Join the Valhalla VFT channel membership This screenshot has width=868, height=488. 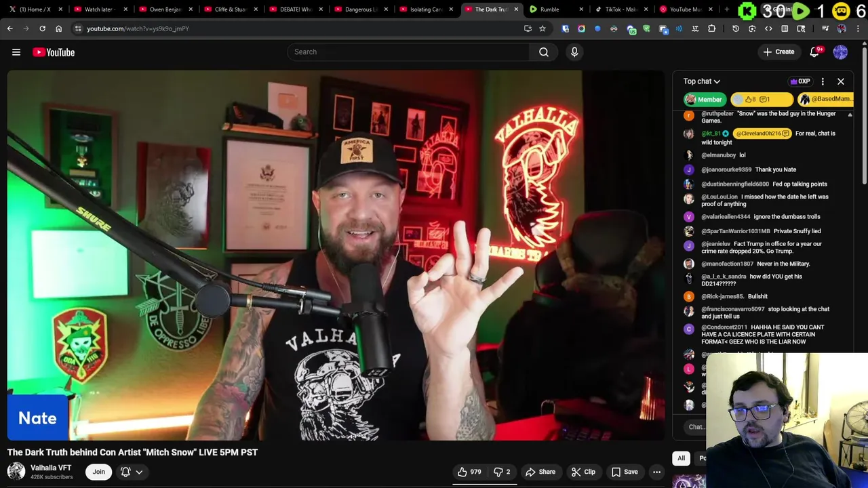pos(98,472)
